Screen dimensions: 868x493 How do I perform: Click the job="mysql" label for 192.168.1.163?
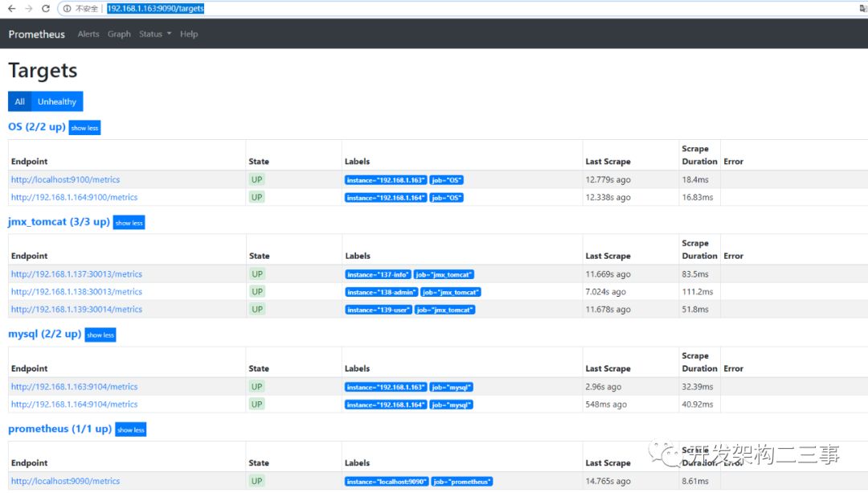tap(451, 387)
